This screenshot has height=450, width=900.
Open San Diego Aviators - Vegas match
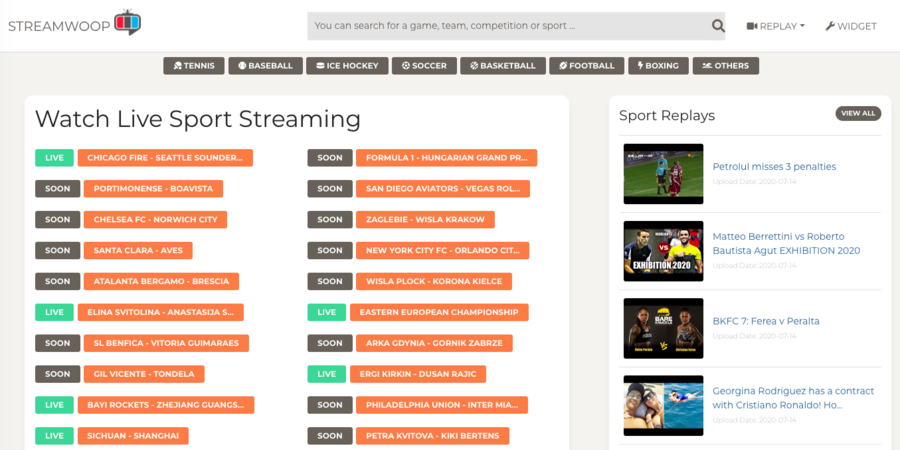(443, 188)
